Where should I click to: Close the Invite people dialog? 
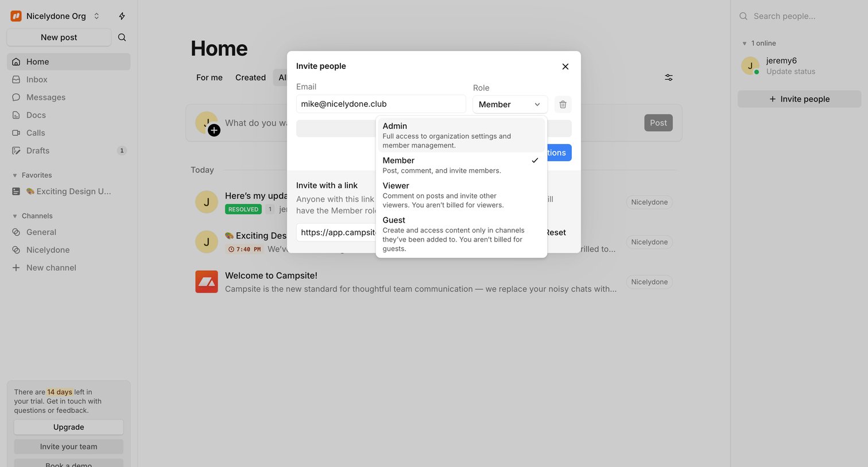click(565, 67)
